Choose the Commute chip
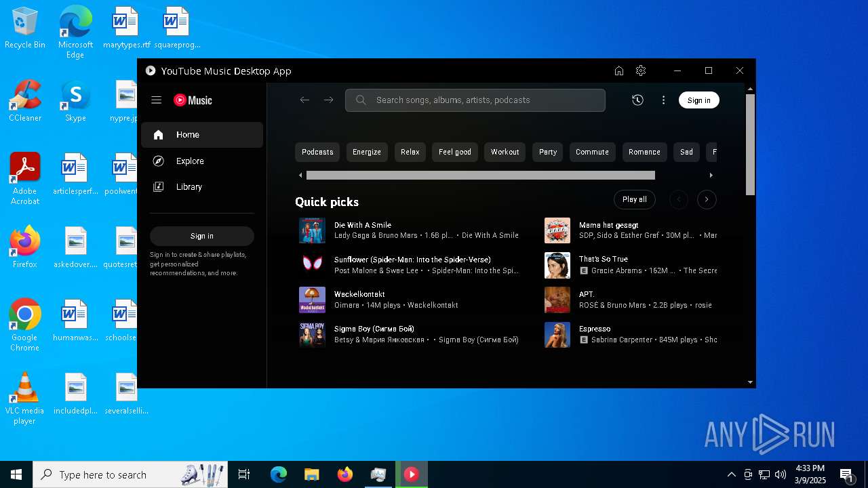This screenshot has height=488, width=868. click(x=592, y=152)
